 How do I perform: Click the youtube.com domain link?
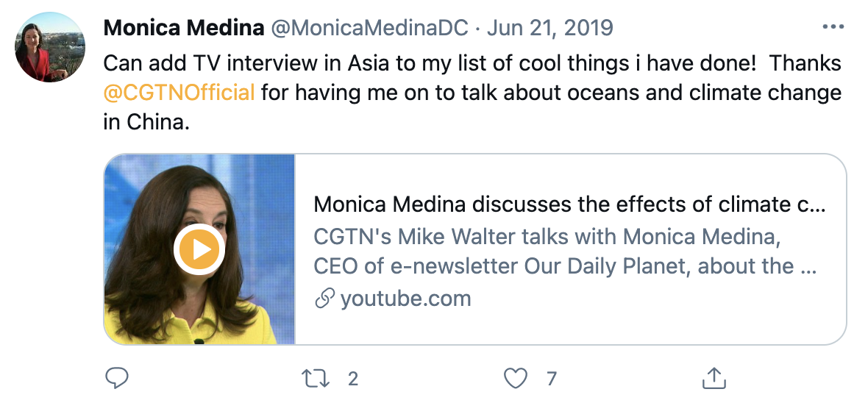point(405,299)
